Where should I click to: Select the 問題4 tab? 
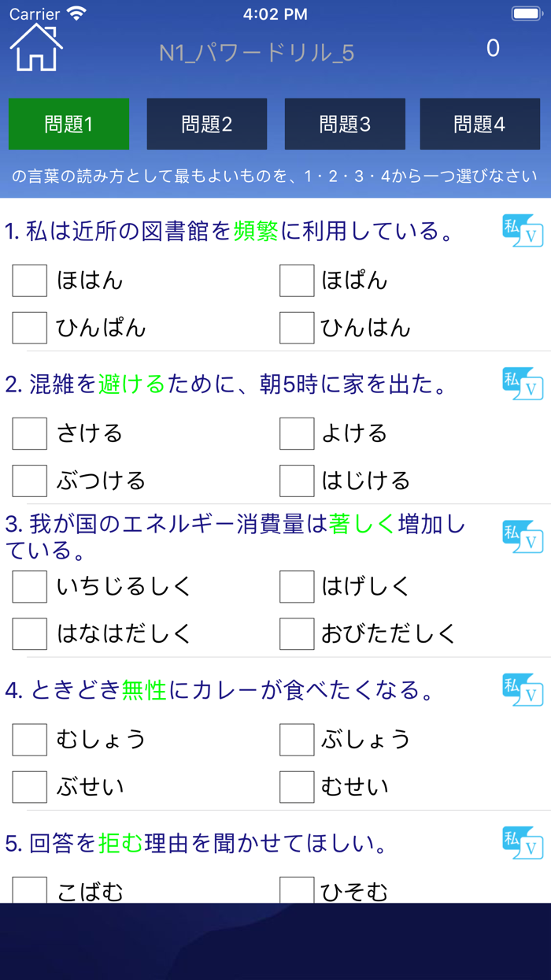click(479, 124)
